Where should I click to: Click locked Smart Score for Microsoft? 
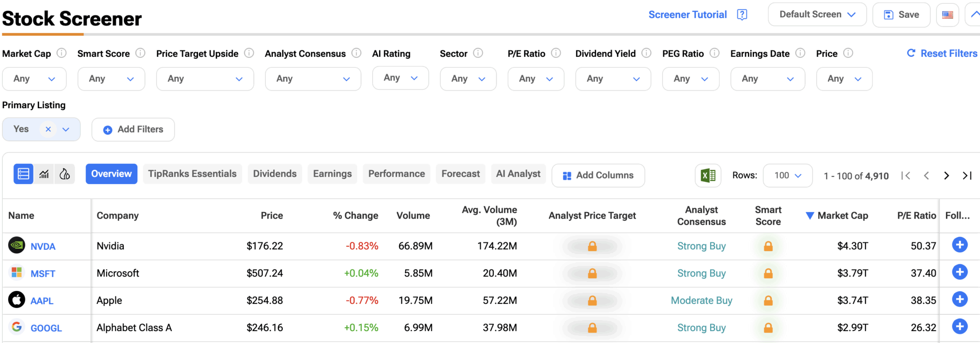tap(768, 273)
